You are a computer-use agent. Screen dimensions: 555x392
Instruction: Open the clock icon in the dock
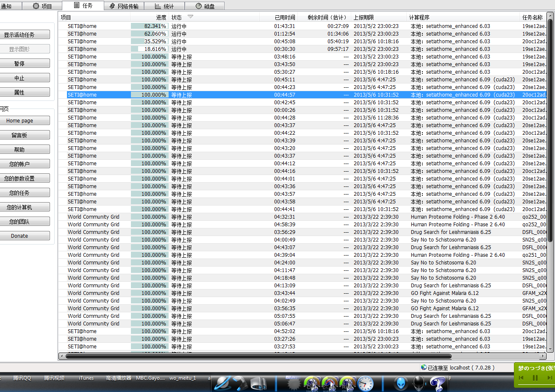(x=366, y=384)
